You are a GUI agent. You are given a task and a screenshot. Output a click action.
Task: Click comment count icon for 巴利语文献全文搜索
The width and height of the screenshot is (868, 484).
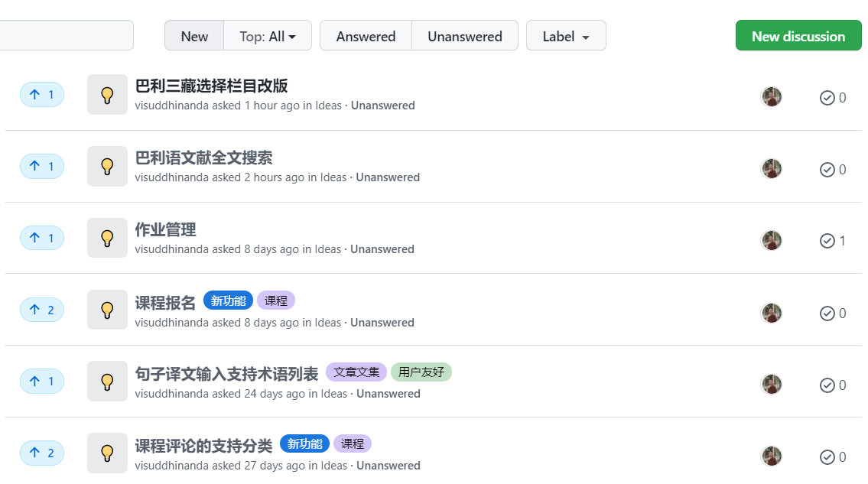click(827, 170)
